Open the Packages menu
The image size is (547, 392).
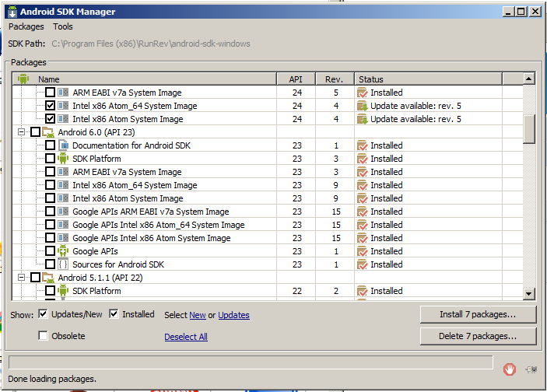point(26,26)
